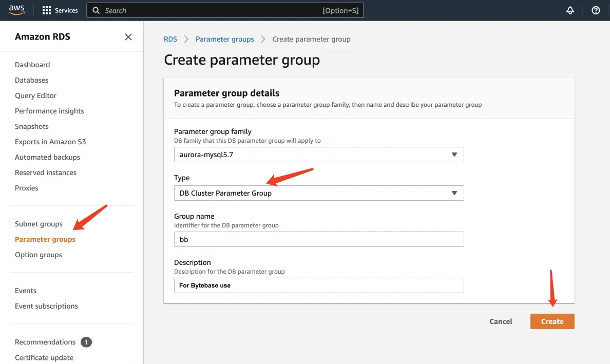Close the Amazon RDS sidebar
610x364 pixels.
tap(128, 37)
